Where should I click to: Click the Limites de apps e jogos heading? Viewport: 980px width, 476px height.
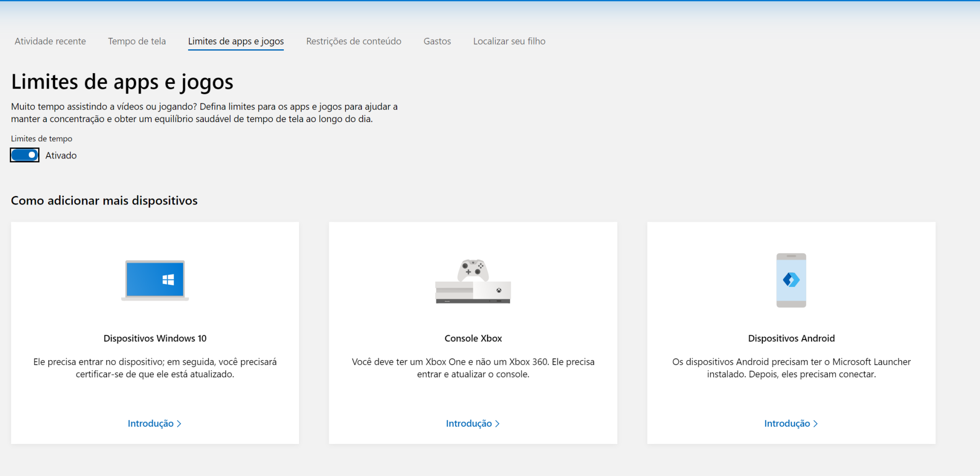pyautogui.click(x=122, y=82)
